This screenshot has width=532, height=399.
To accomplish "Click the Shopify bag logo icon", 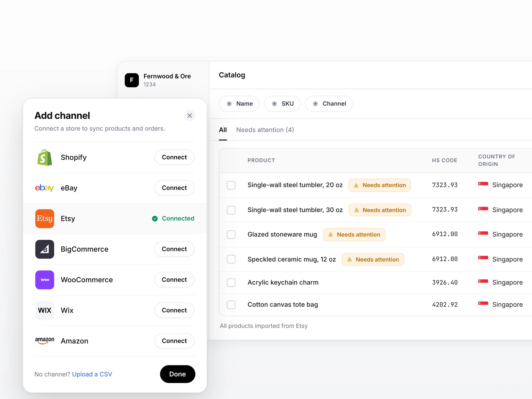I will (x=44, y=157).
